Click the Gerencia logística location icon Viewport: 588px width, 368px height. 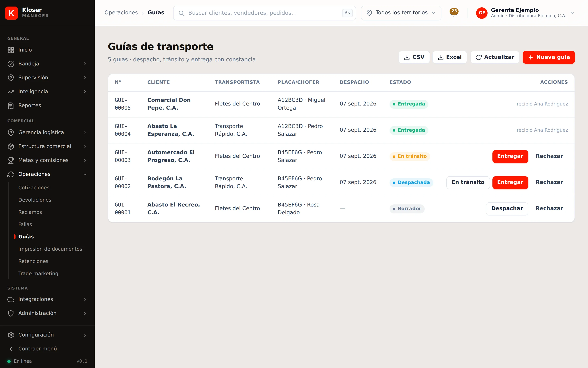coord(11,132)
